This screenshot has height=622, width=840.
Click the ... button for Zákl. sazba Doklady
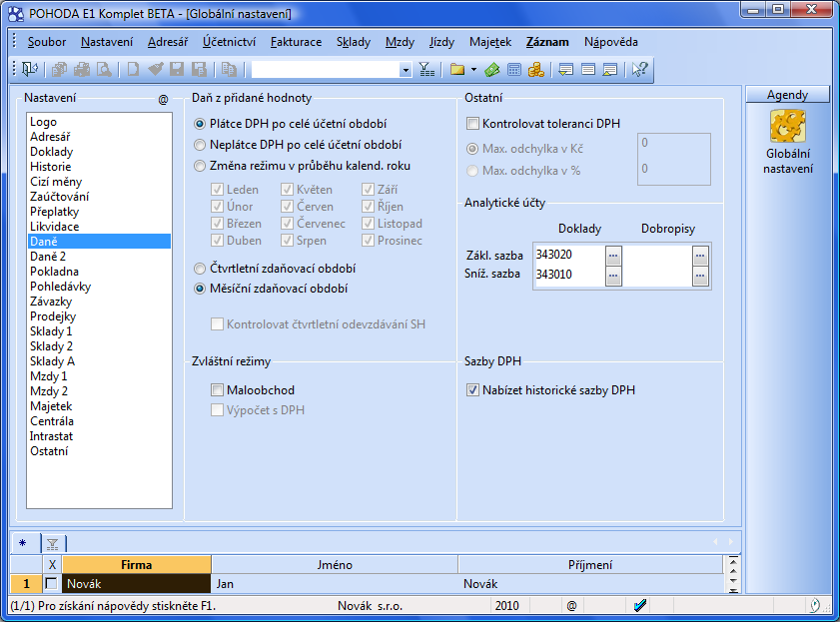click(x=613, y=256)
